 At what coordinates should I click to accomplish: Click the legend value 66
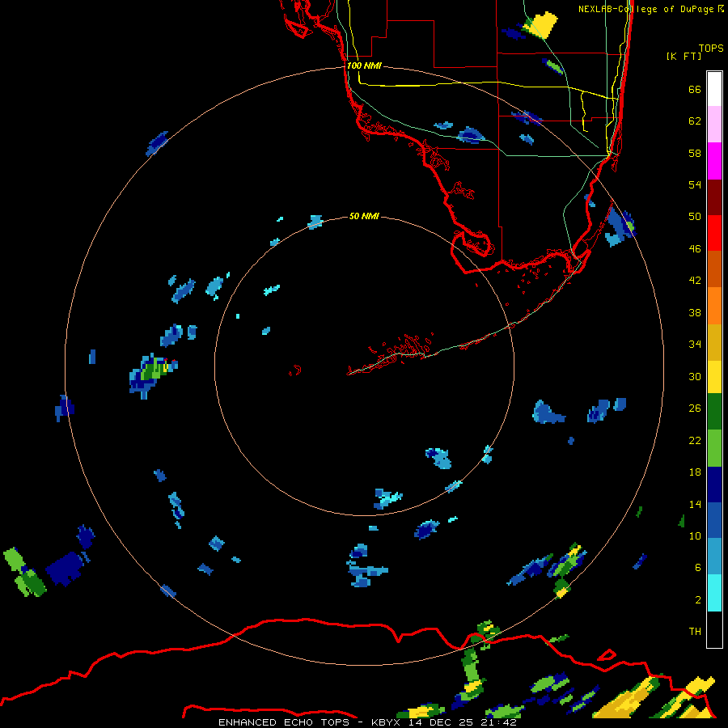click(x=695, y=90)
